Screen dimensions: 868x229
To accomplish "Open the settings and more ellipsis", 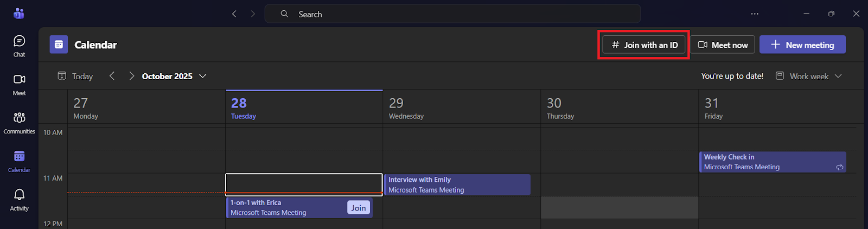I will point(755,14).
